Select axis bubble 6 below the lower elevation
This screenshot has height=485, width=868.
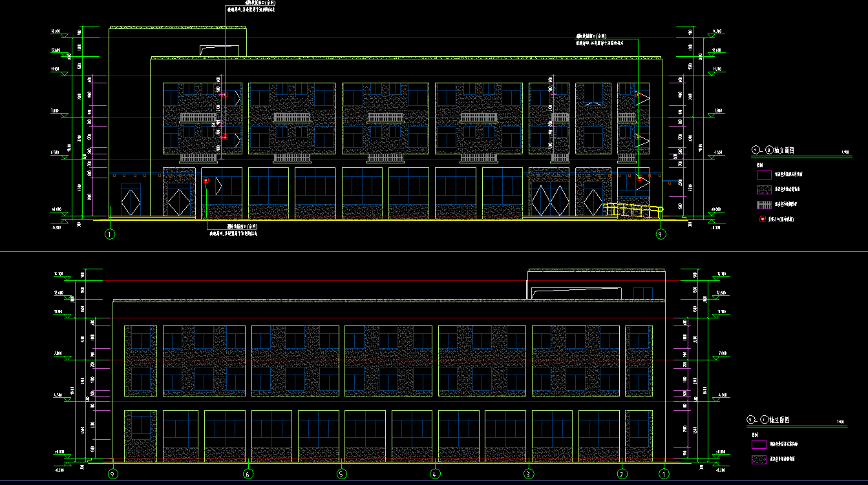(248, 474)
